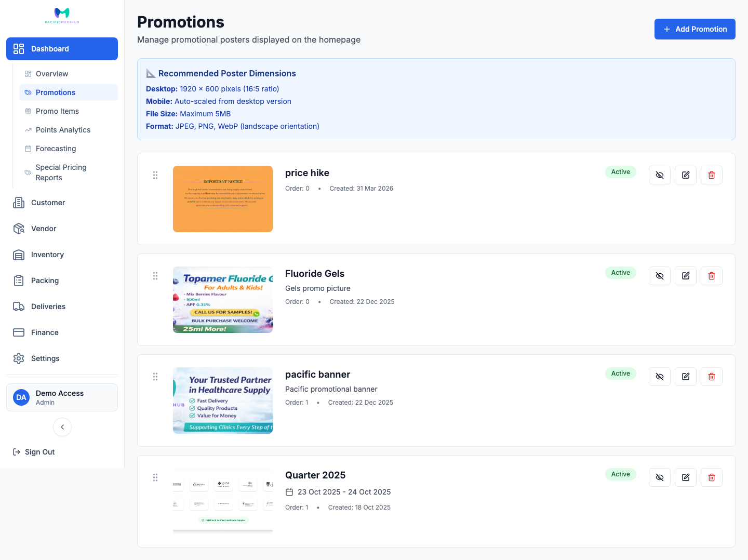The image size is (748, 560).
Task: Open the pacific banner poster thumbnail
Action: pyautogui.click(x=223, y=401)
